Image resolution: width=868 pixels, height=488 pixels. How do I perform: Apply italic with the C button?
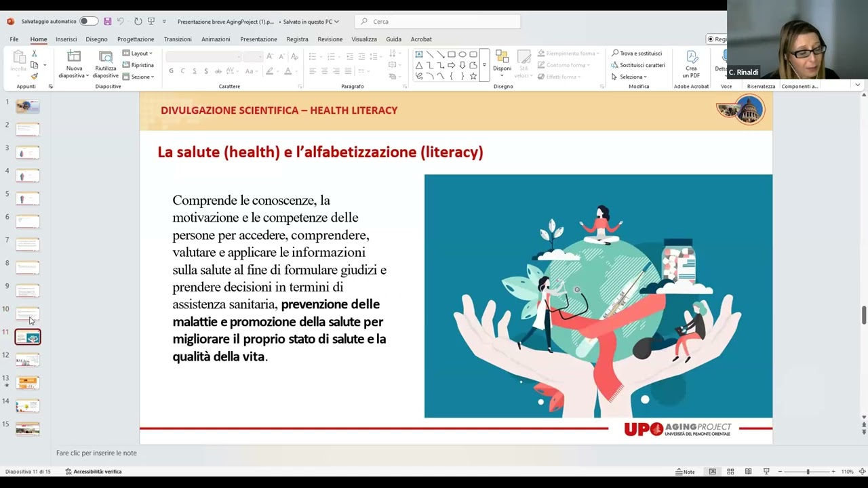[x=182, y=71]
